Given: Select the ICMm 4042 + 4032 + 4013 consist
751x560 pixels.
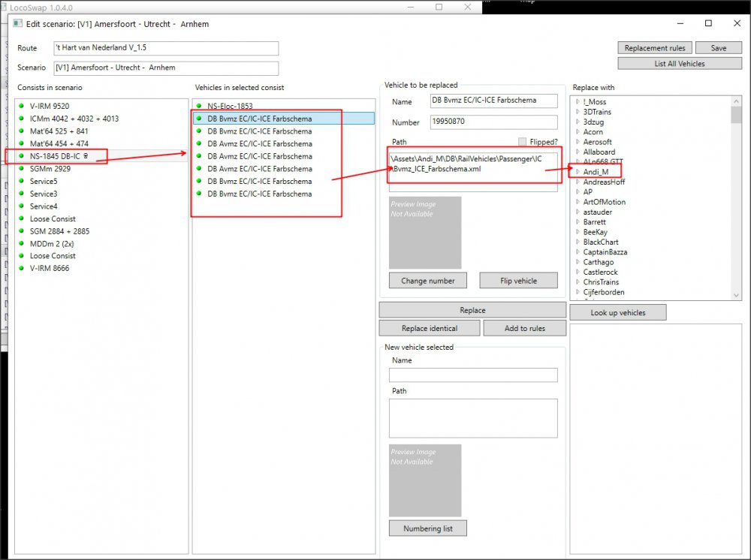Looking at the screenshot, I should (x=74, y=119).
